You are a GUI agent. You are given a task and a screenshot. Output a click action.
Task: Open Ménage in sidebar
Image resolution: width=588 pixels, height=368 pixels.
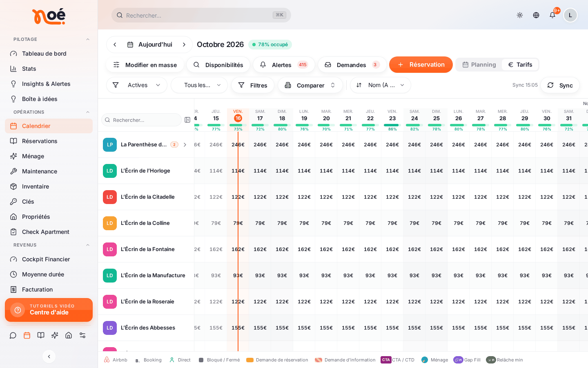[x=49, y=156]
